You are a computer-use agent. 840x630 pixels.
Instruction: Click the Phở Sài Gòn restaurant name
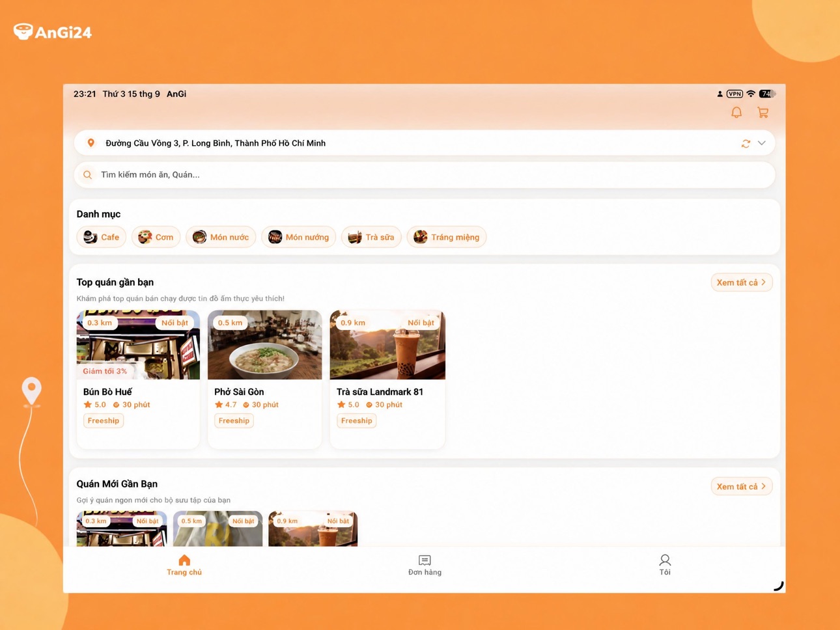point(239,392)
